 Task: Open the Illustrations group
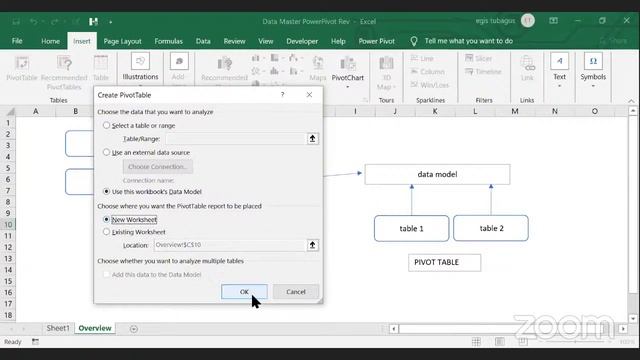(140, 69)
